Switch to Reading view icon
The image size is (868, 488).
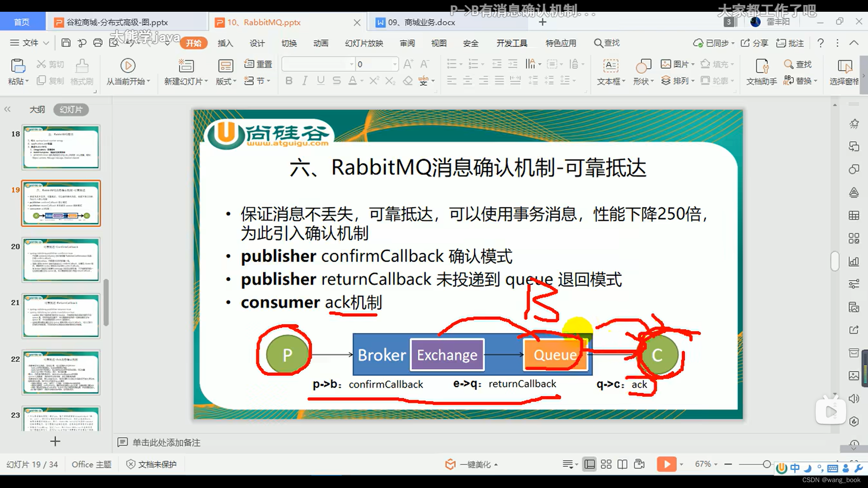(623, 464)
